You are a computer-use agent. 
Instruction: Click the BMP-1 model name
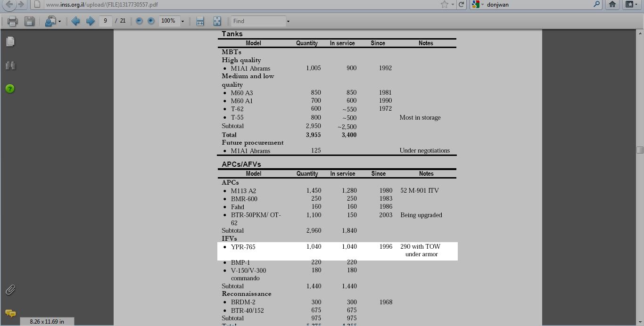tap(240, 262)
